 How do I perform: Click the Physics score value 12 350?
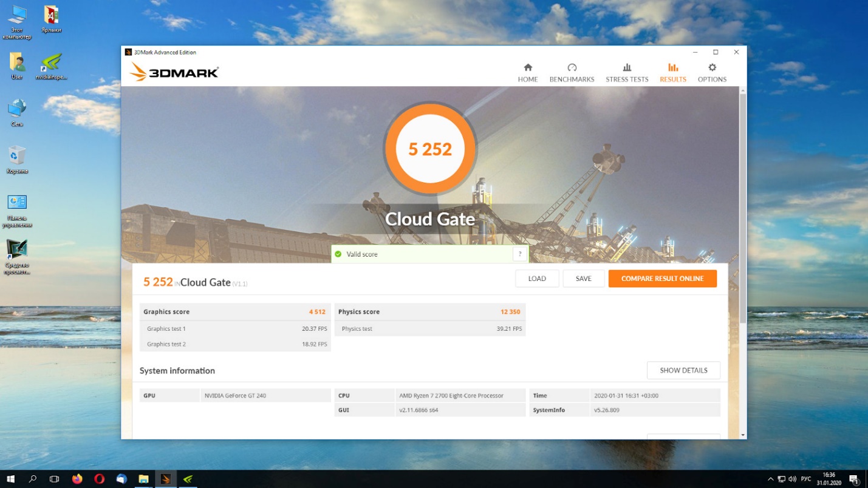(510, 311)
